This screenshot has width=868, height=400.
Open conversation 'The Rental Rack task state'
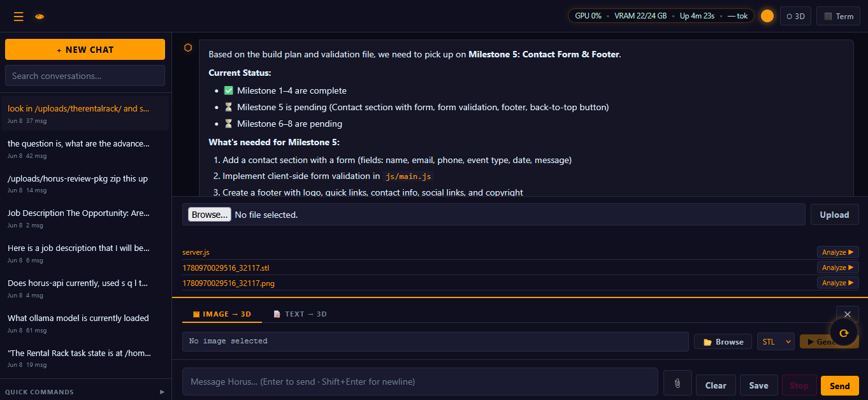pyautogui.click(x=85, y=359)
